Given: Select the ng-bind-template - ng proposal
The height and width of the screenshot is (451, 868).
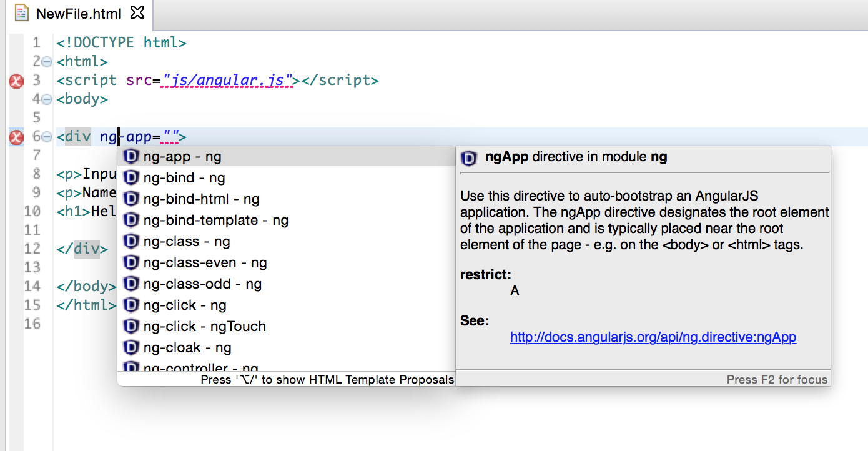Looking at the screenshot, I should [x=215, y=221].
